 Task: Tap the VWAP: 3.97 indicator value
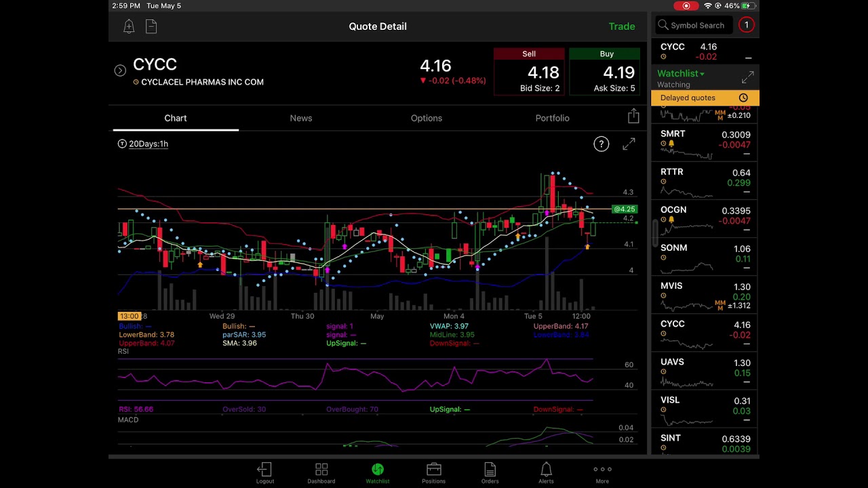point(449,326)
